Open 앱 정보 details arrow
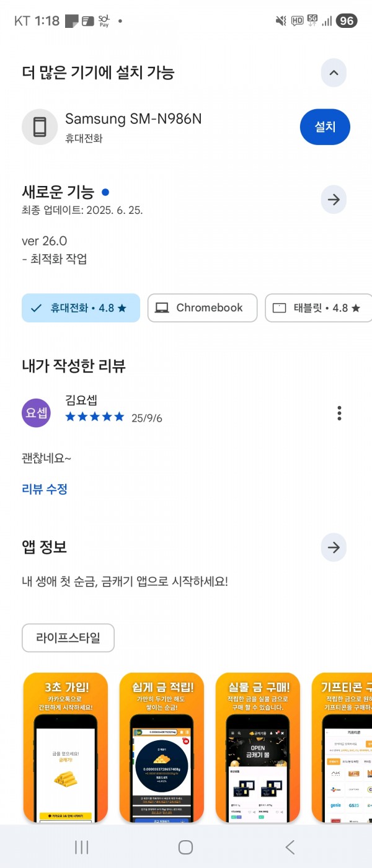 tap(334, 547)
